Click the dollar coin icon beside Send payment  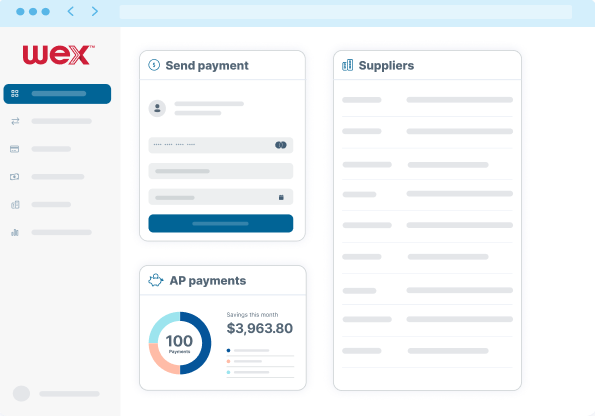[154, 65]
